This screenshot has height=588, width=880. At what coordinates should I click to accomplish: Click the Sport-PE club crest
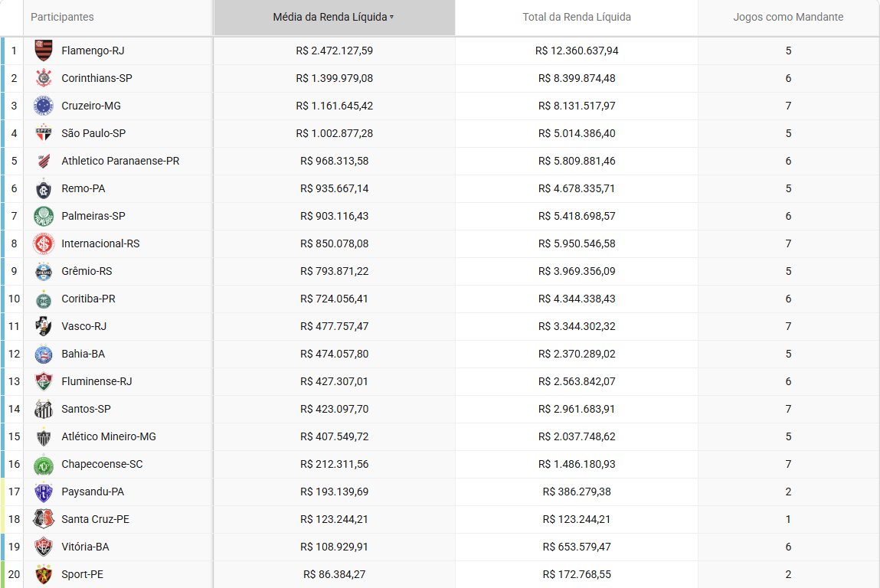point(43,574)
